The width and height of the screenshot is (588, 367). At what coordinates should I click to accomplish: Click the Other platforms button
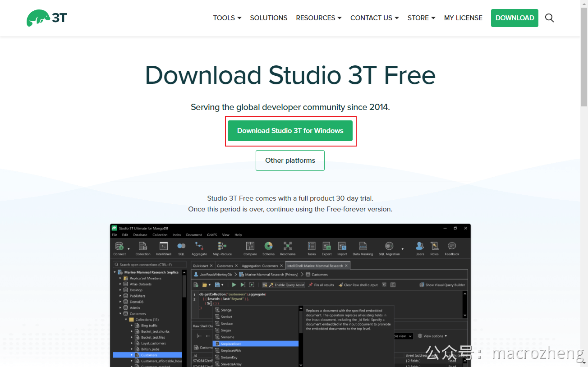point(290,161)
